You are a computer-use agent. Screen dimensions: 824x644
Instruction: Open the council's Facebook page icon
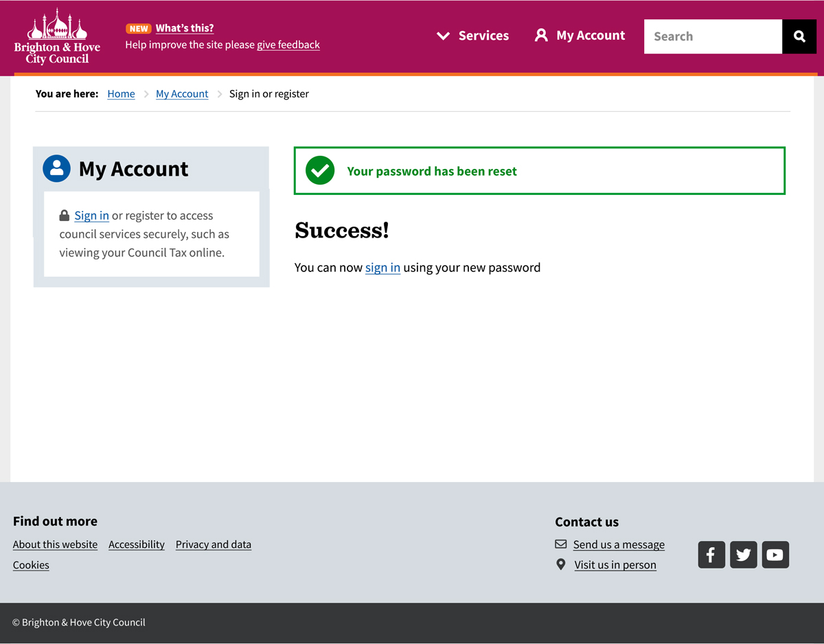tap(711, 555)
